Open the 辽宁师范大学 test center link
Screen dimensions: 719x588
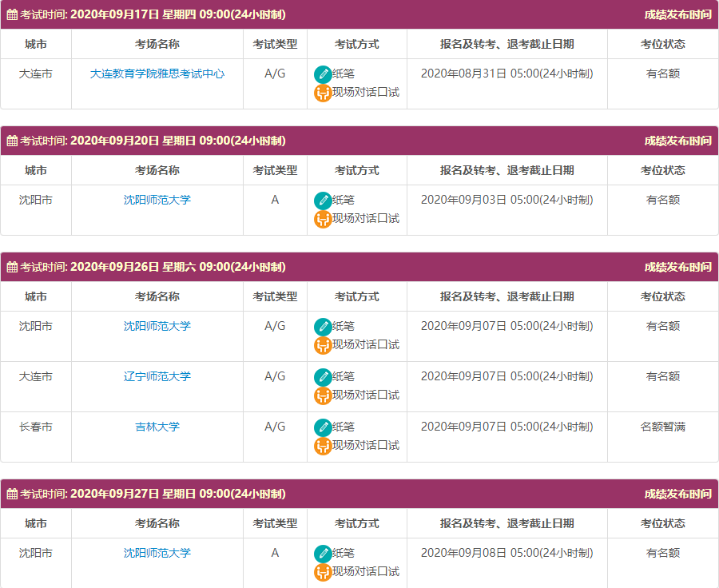(x=157, y=376)
